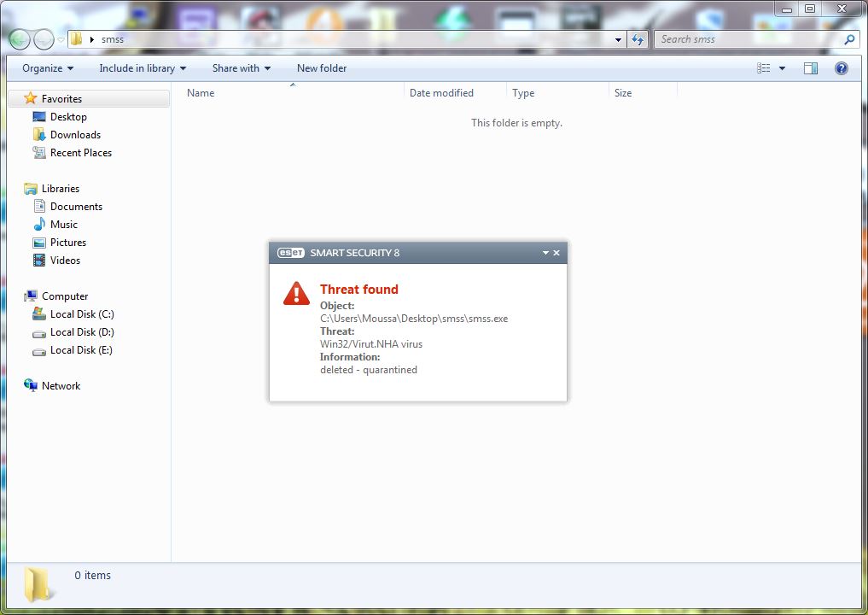Click the Music note icon
The image size is (868, 615).
click(x=39, y=224)
